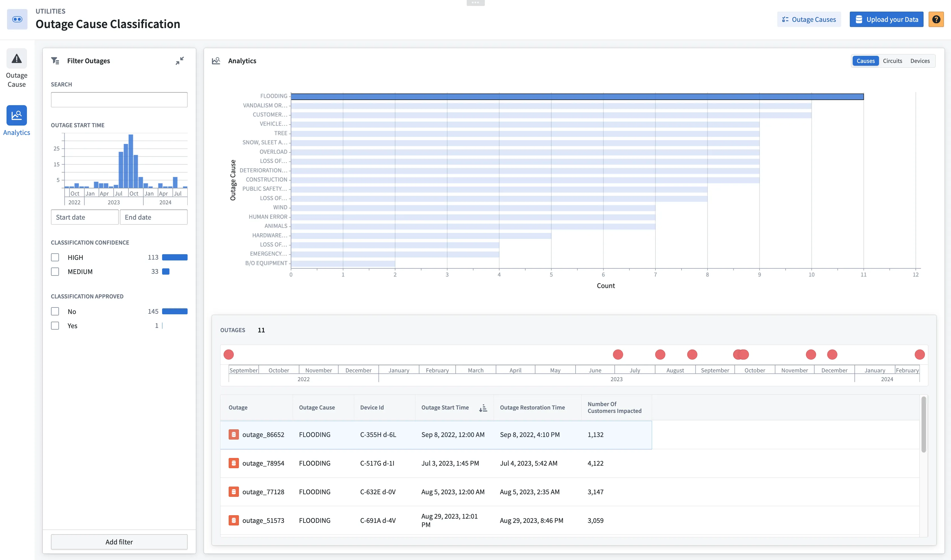Click the sort icon on Outage Start Time
Viewport: 951px width, 560px height.
483,408
